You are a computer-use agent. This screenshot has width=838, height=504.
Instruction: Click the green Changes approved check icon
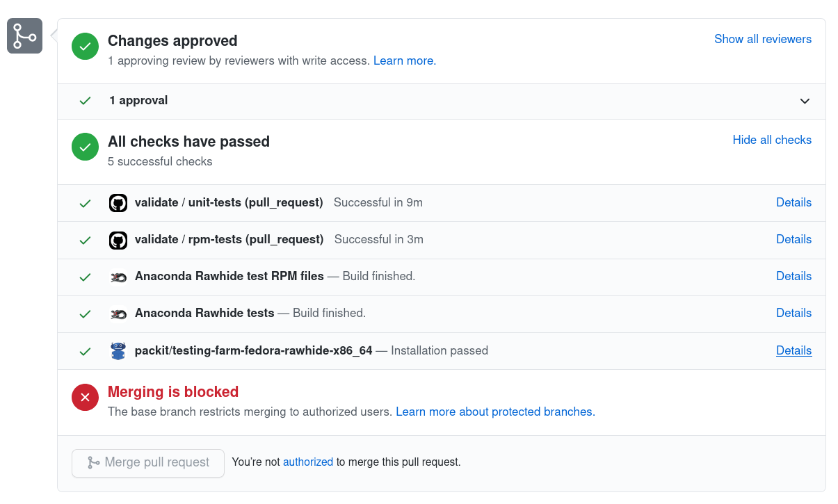(85, 47)
